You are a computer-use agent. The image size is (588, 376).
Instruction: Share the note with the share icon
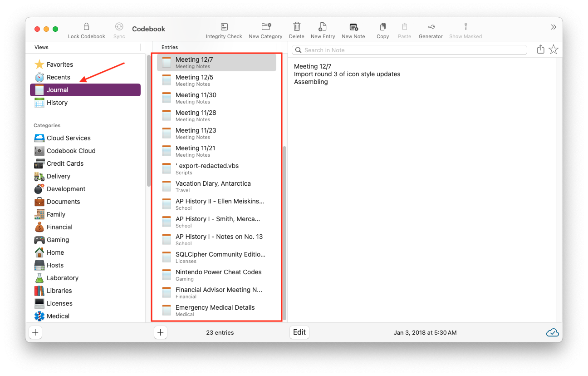pyautogui.click(x=540, y=49)
